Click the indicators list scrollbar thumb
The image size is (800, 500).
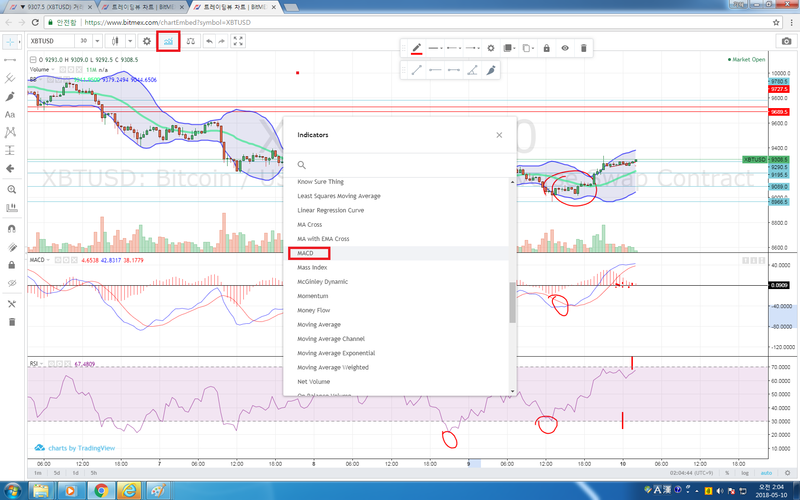[512, 303]
